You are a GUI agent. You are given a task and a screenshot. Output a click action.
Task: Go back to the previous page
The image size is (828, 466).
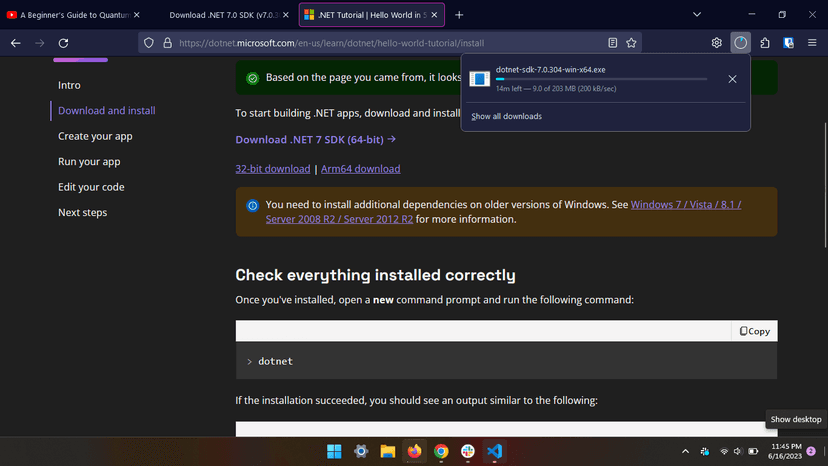pos(16,43)
